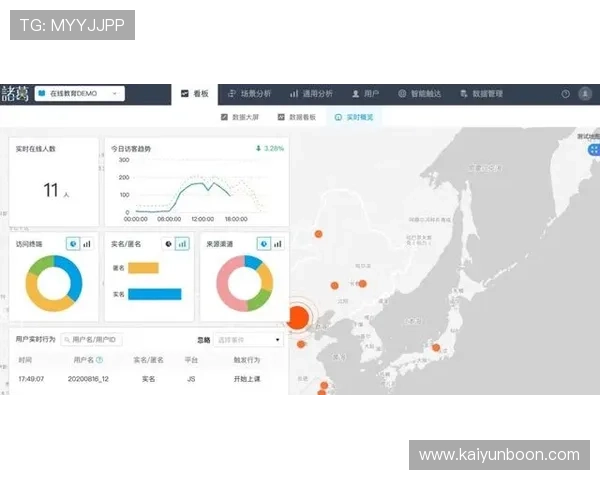600x480 pixels.
Task: Click the help icon beside 用户名 column
Action: [x=99, y=360]
